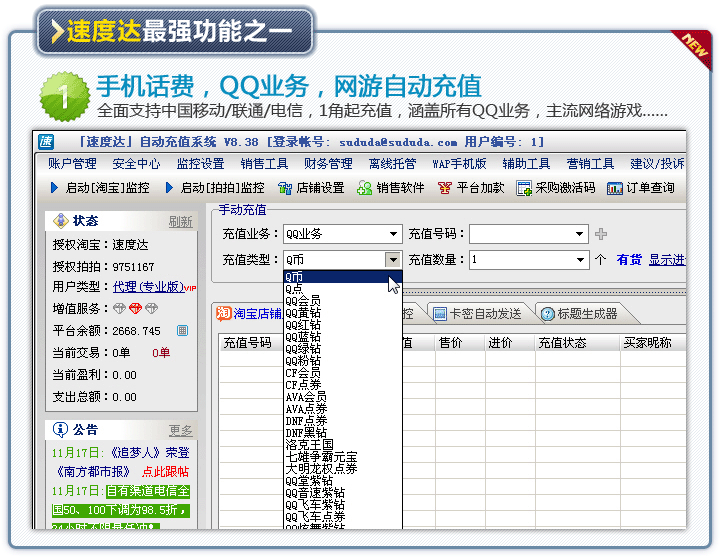The height and width of the screenshot is (558, 720).
Task: Click 自有渠道电信全 green announcement
Action: point(148,491)
